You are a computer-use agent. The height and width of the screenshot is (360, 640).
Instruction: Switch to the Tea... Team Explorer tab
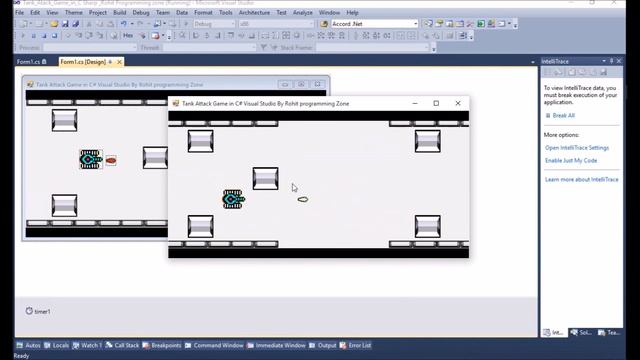(x=609, y=333)
